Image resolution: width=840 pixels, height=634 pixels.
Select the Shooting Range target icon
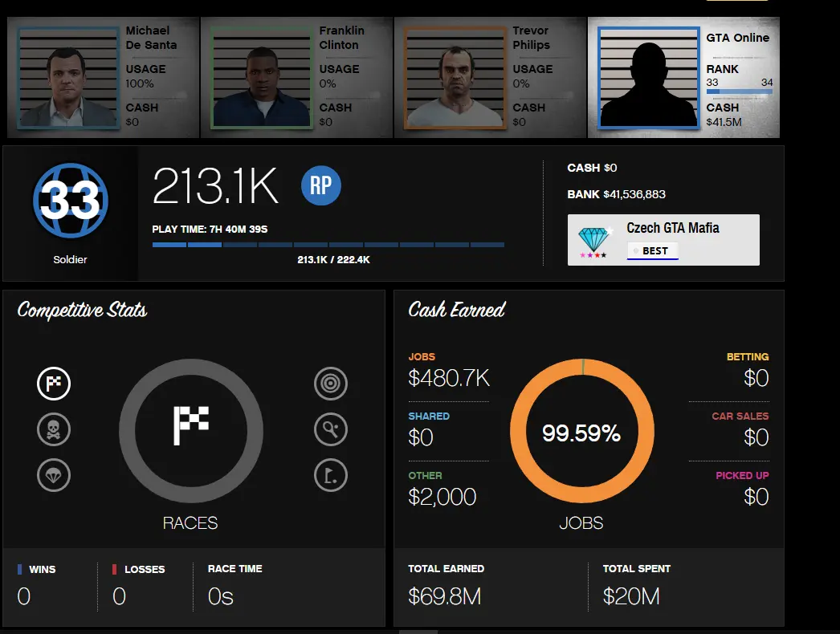click(x=331, y=384)
